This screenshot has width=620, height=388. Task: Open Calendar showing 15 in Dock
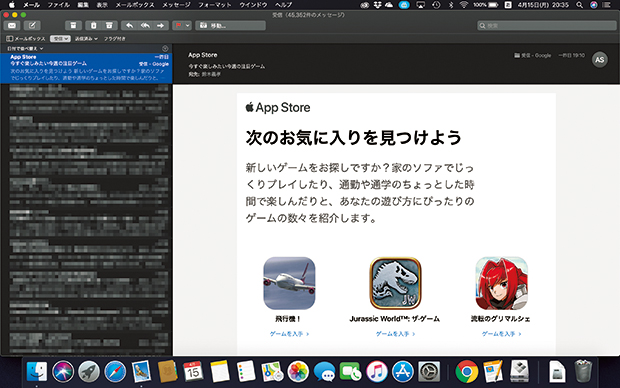click(193, 372)
